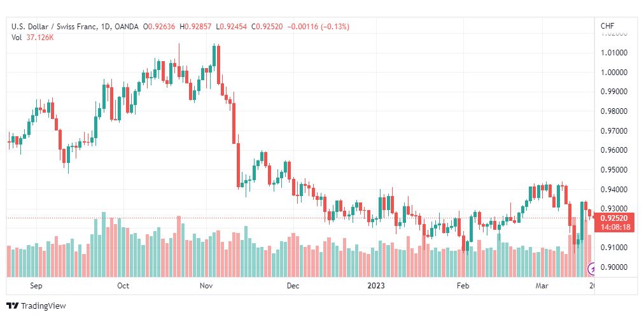Click the tallest green volume bar near late September
The height and width of the screenshot is (317, 644).
[x=104, y=244]
